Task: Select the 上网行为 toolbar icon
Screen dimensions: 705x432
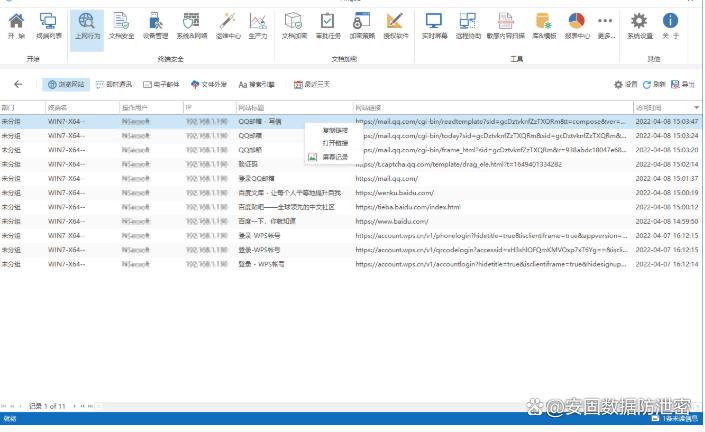Action: (x=87, y=25)
